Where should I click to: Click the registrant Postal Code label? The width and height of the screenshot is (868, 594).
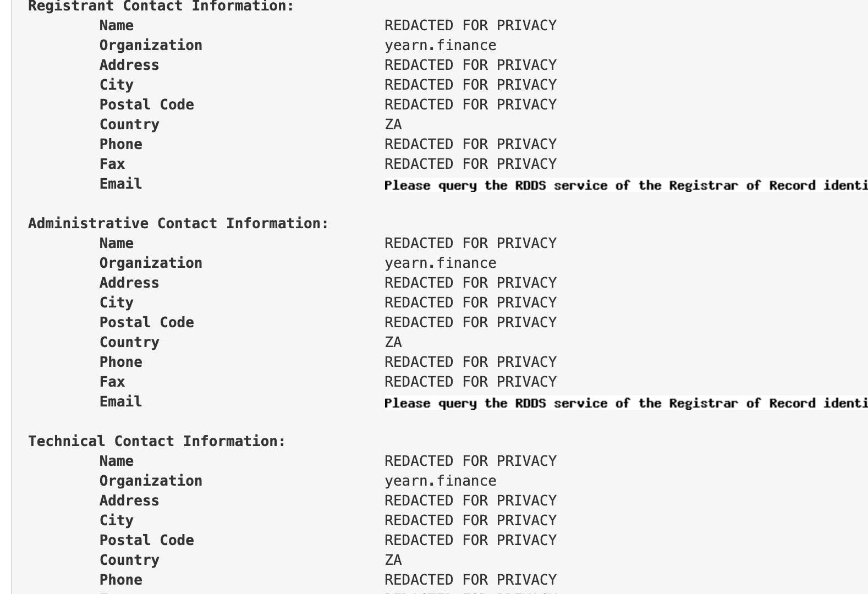tap(147, 105)
